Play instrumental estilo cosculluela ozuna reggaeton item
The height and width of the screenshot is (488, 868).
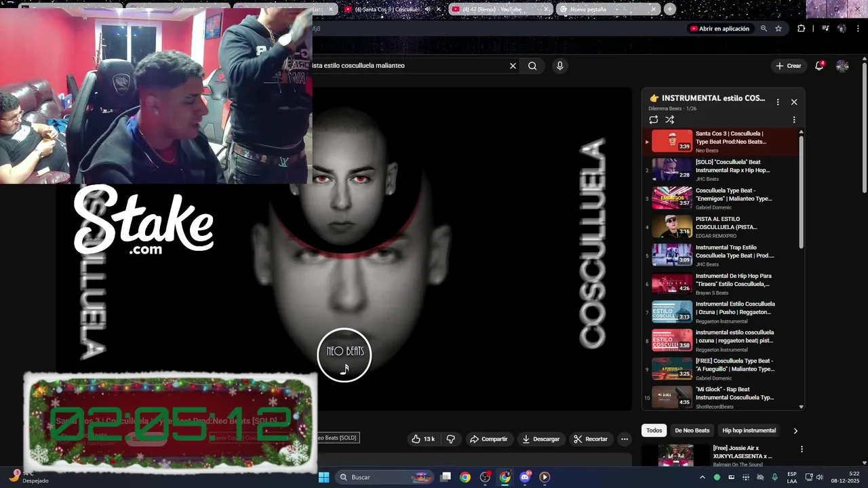coord(722,340)
